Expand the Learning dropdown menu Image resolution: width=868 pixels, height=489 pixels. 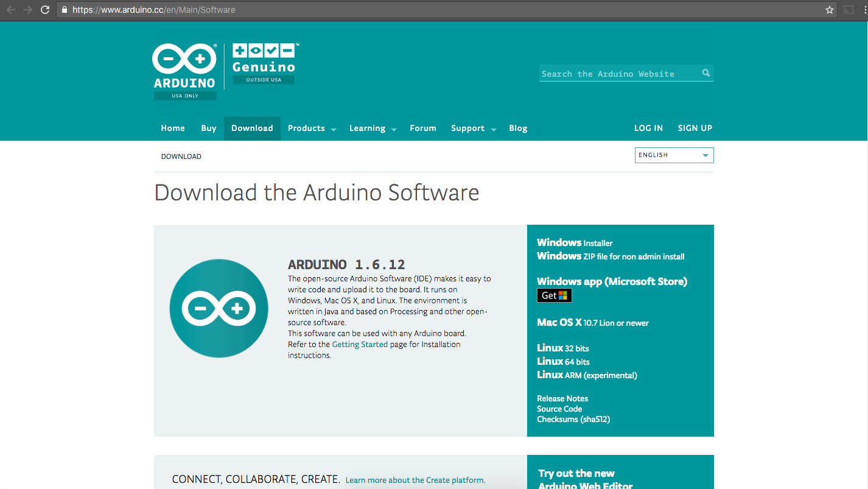(373, 128)
